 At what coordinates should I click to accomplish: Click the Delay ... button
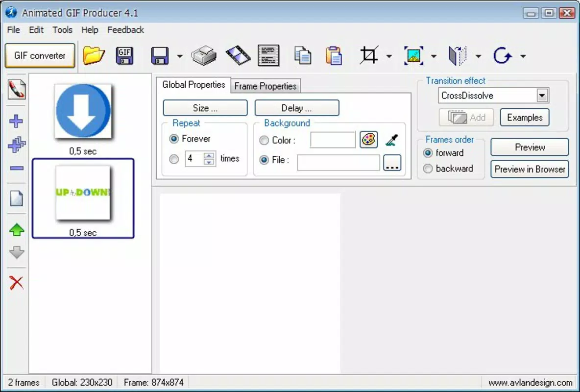tap(297, 108)
